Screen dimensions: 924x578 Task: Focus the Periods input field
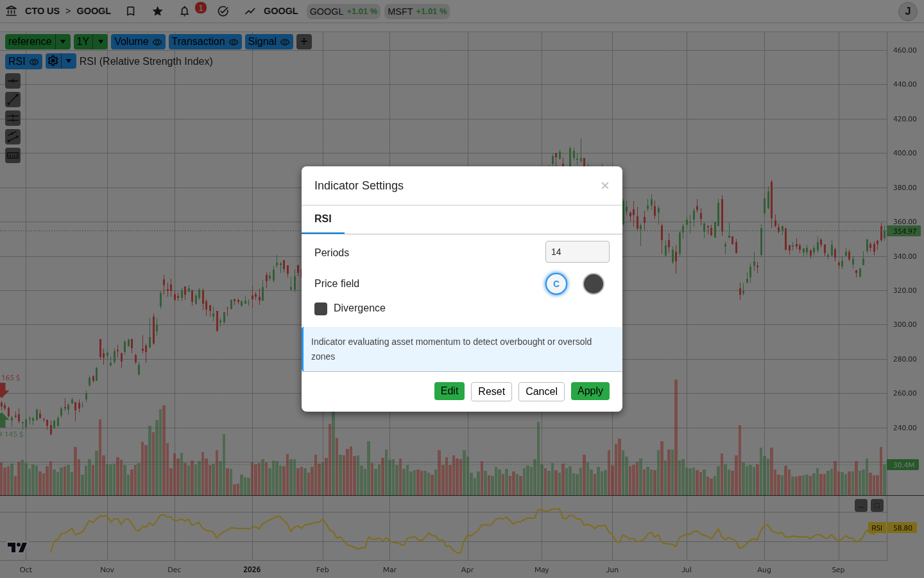(x=577, y=252)
